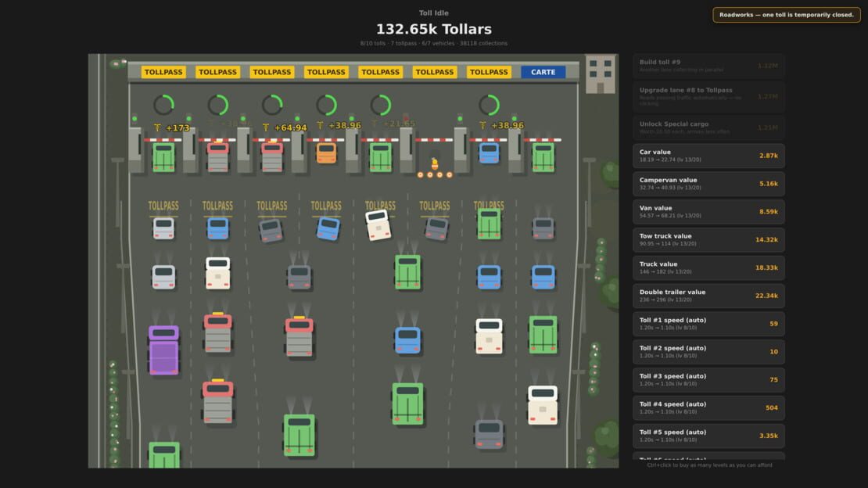The width and height of the screenshot is (868, 488).
Task: Upgrade Toll #2 speed (auto)
Action: click(708, 352)
